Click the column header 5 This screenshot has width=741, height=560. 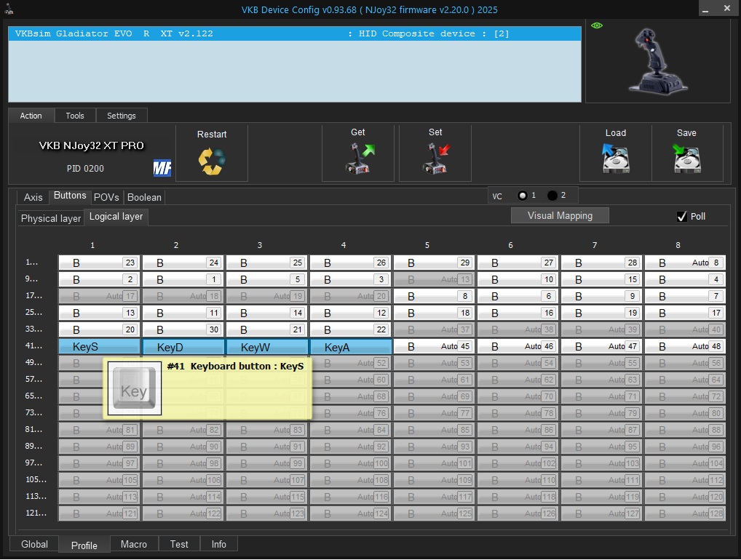tap(427, 245)
